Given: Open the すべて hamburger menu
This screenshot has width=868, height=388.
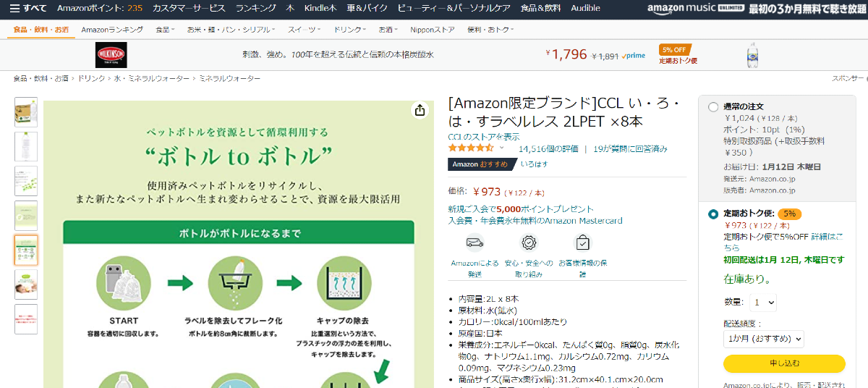Looking at the screenshot, I should tap(28, 8).
